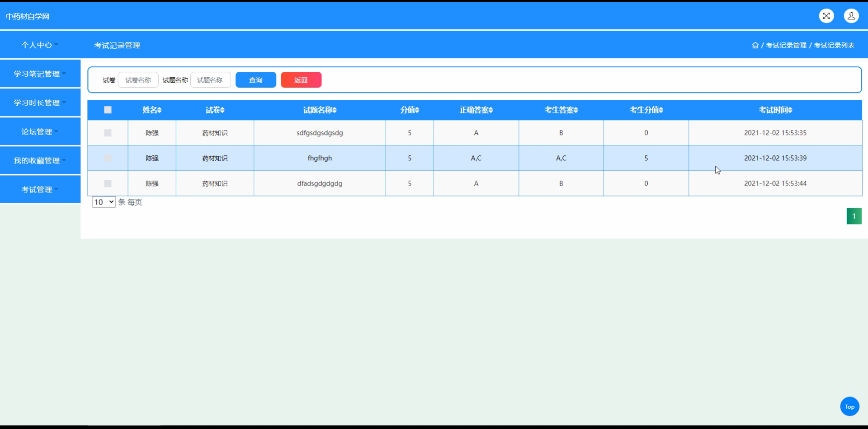Screen dimensions: 868x429
Task: Expand the 学习笔记管理 menu
Action: (40, 74)
